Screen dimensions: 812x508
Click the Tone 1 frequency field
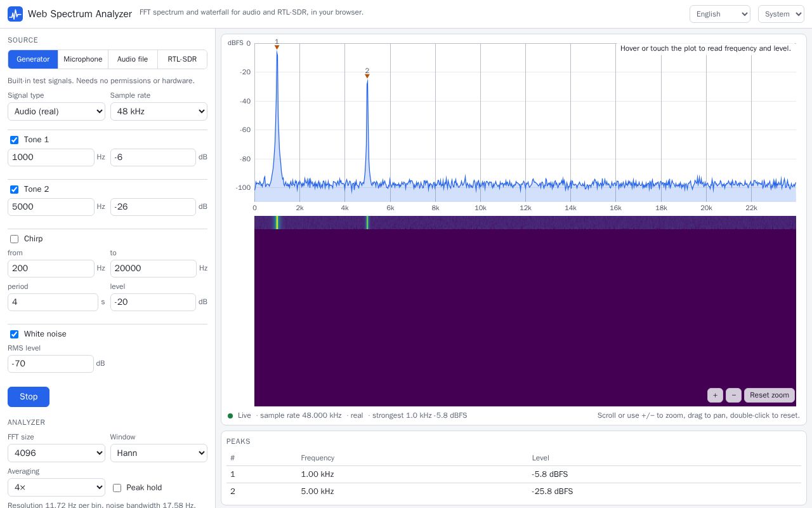click(51, 157)
